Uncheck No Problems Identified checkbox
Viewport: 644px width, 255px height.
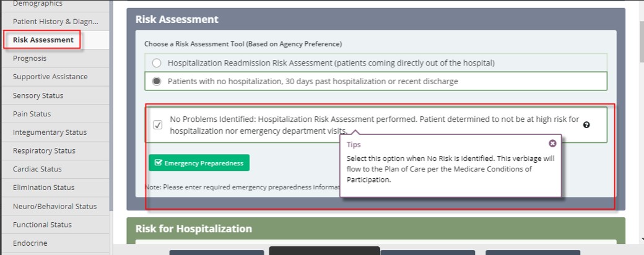[x=158, y=125]
